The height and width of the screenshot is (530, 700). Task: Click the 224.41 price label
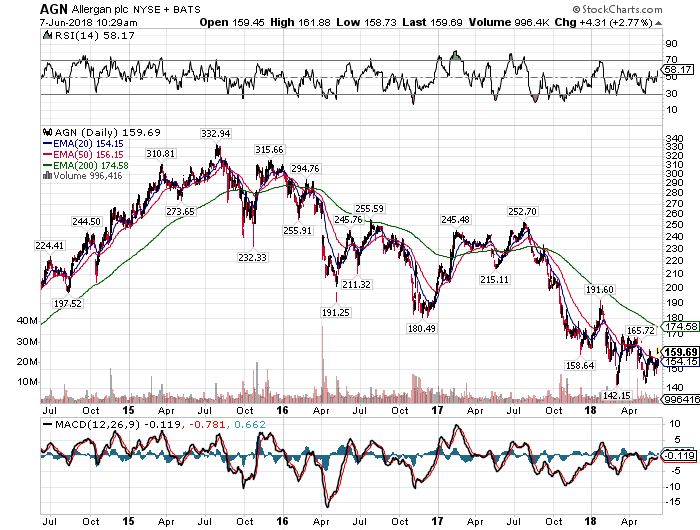[50, 246]
